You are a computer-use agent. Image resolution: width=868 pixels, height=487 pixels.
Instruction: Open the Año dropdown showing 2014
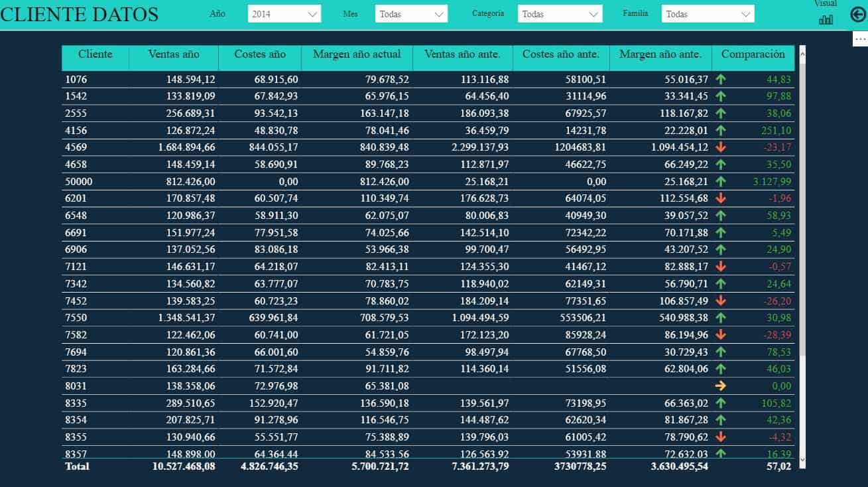click(x=284, y=14)
